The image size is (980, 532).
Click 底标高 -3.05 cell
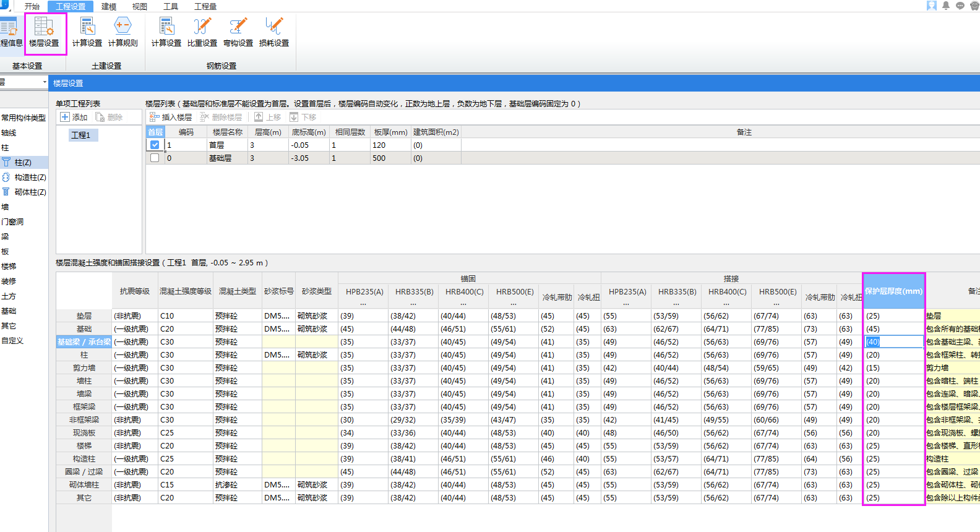(x=309, y=158)
